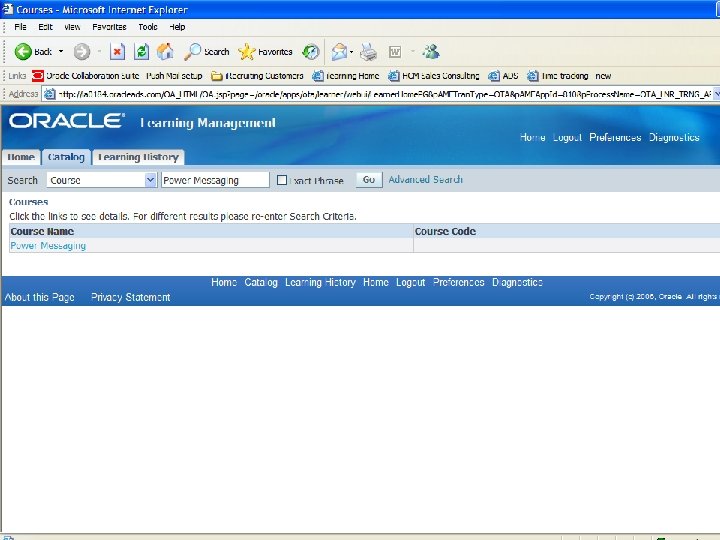Click the Go search button

(x=369, y=180)
